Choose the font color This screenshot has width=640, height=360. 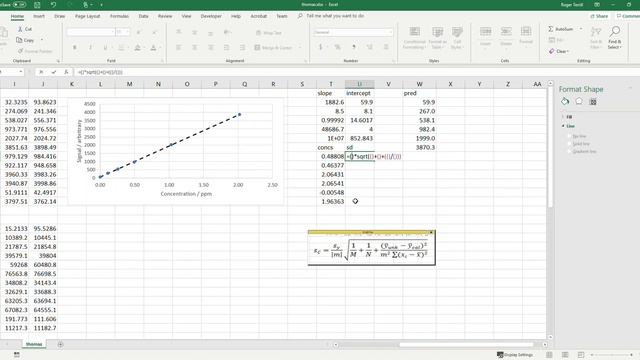(153, 48)
